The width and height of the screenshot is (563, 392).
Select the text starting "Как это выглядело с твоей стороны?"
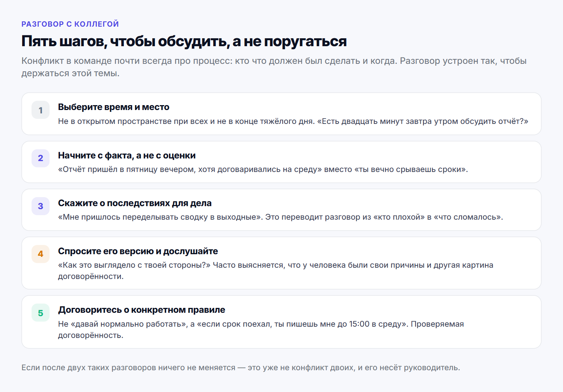click(x=276, y=271)
